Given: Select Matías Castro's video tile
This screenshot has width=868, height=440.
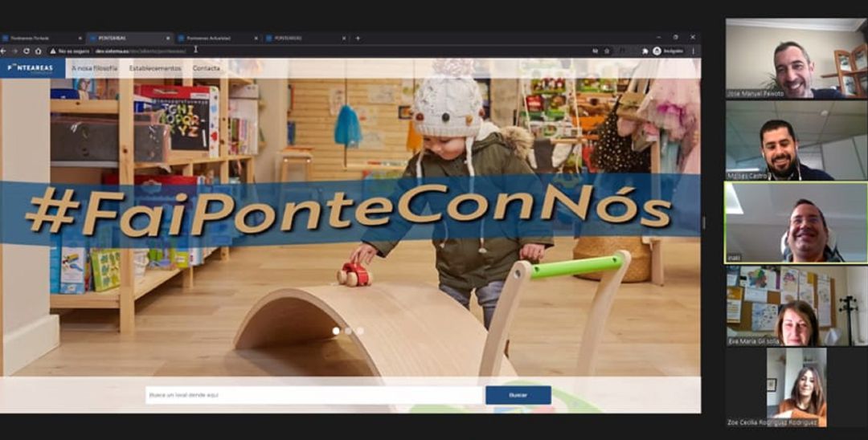Looking at the screenshot, I should coord(796,141).
